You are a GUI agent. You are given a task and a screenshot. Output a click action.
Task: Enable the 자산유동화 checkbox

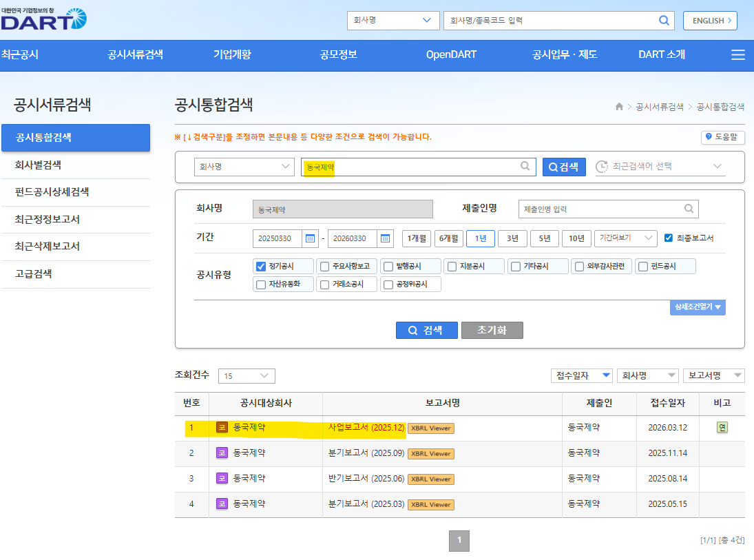coord(261,284)
